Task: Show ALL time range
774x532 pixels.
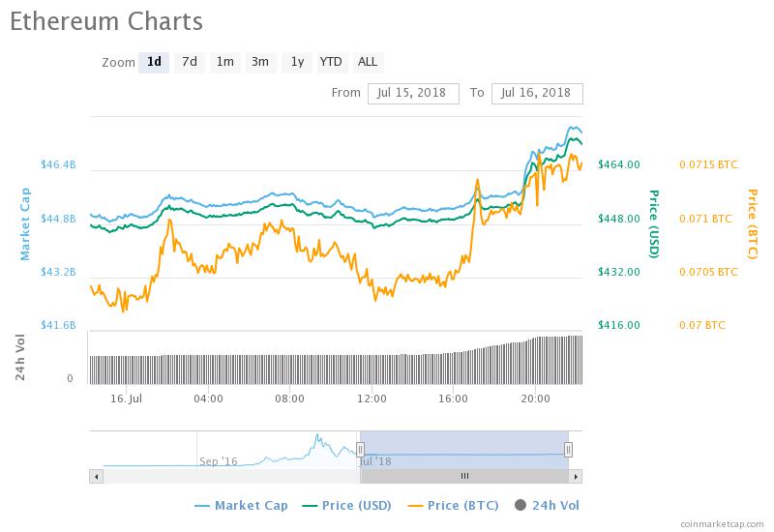Action: click(368, 62)
